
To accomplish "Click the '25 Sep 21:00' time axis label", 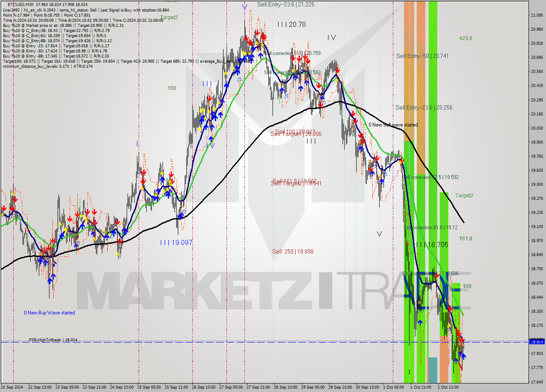I will [177, 387].
